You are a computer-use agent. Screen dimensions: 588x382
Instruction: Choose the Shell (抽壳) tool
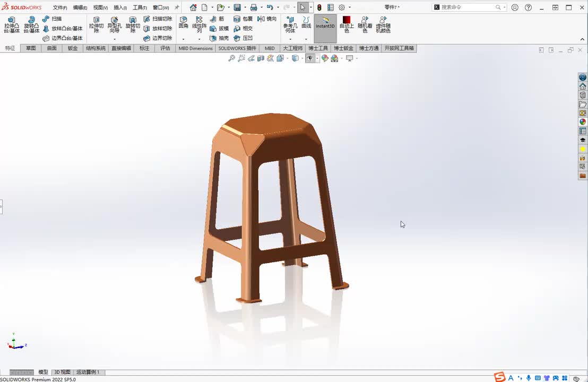[219, 38]
